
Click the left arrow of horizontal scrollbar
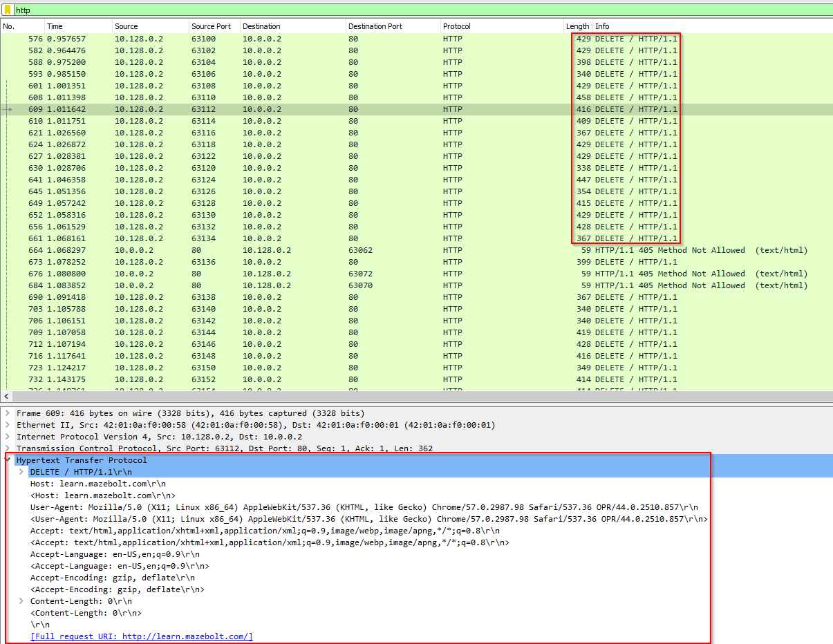click(x=6, y=395)
